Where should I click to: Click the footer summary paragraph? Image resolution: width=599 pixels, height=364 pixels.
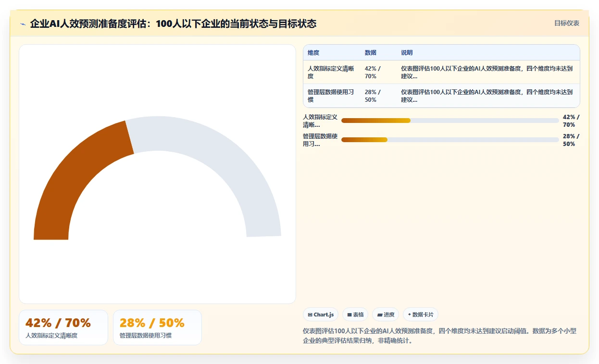coord(439,336)
